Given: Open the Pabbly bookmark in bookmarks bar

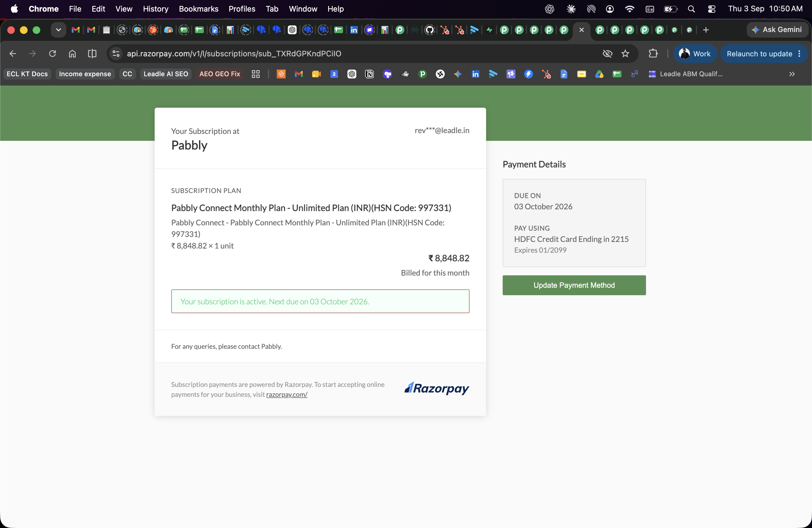Looking at the screenshot, I should pyautogui.click(x=422, y=74).
